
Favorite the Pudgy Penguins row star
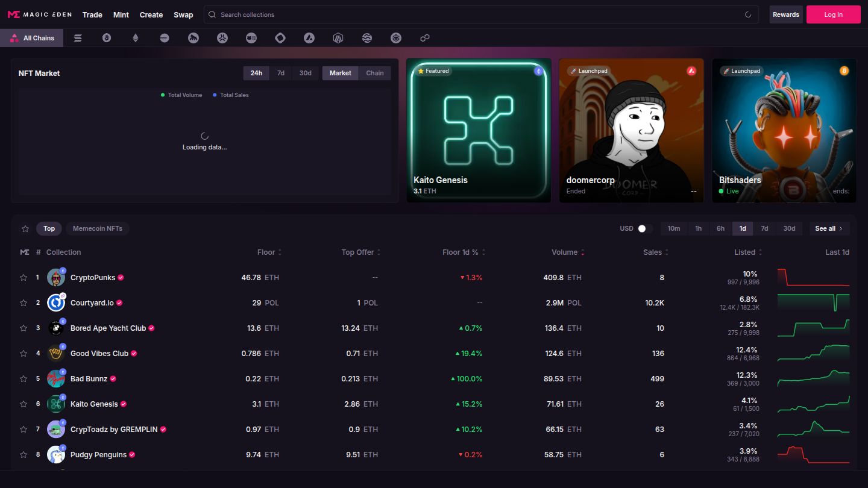click(24, 455)
